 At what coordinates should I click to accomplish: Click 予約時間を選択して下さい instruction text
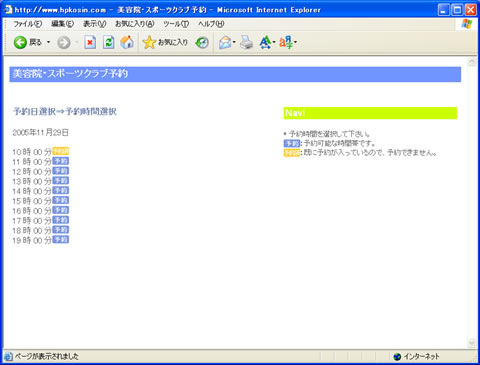[329, 134]
